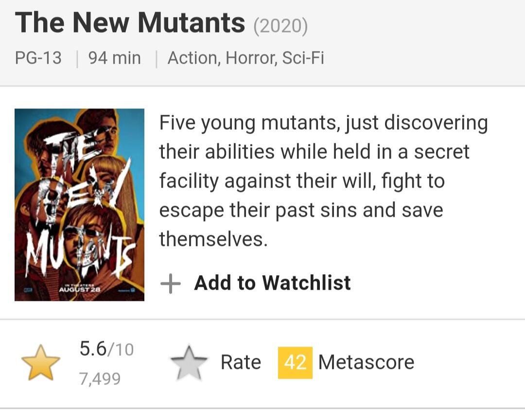Click the yellow 42 Metascore badge
The height and width of the screenshot is (420, 525).
tap(295, 363)
